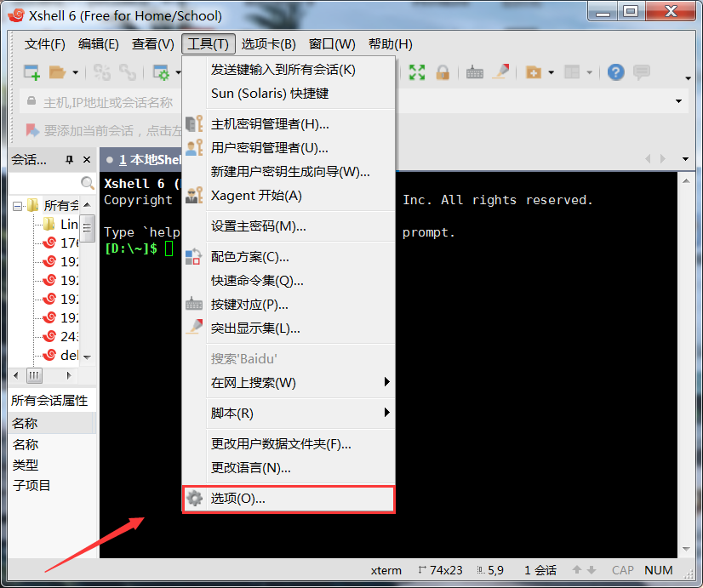Click the terminal scrollbar up arrow
The width and height of the screenshot is (703, 588).
pos(686,181)
